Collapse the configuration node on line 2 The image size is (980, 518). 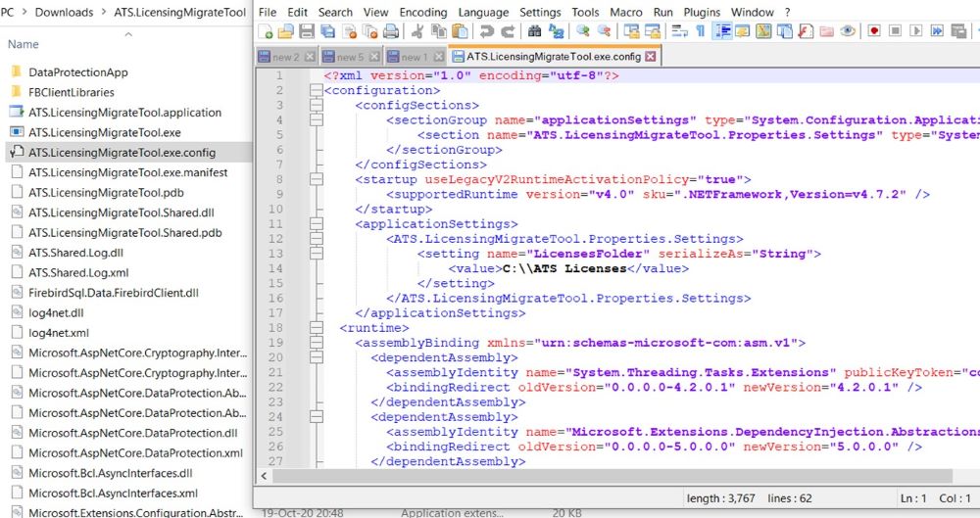[315, 91]
